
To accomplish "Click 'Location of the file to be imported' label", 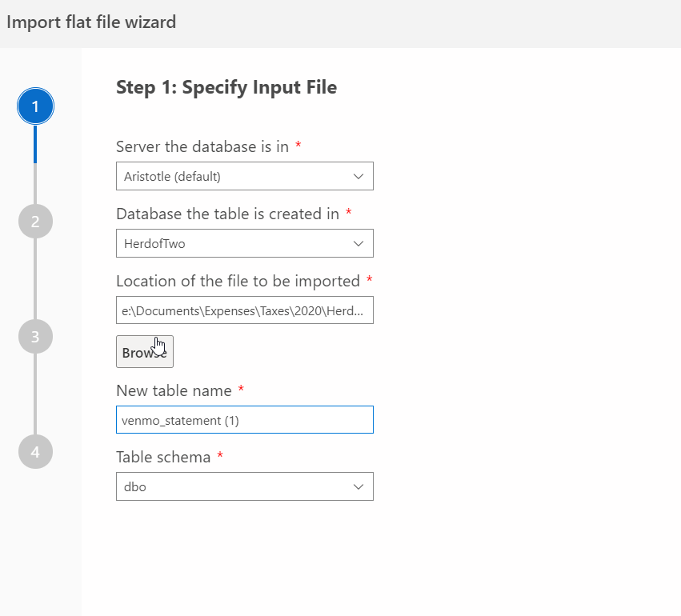I will (238, 281).
